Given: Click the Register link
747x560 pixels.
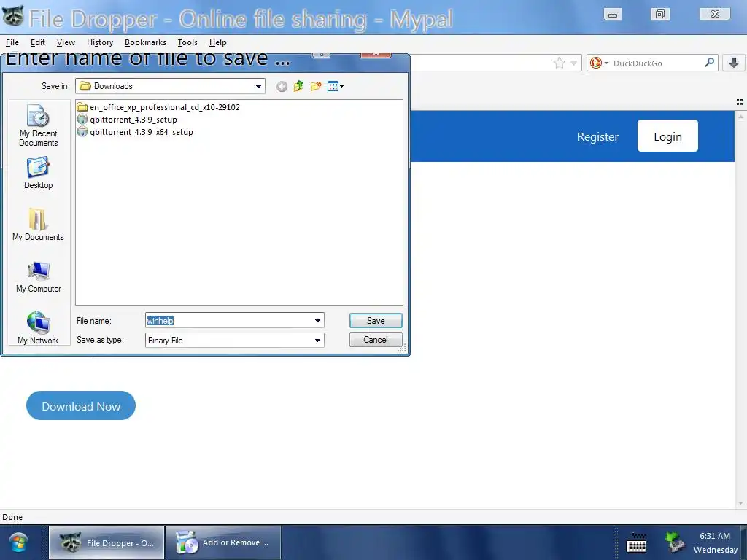Looking at the screenshot, I should 597,136.
